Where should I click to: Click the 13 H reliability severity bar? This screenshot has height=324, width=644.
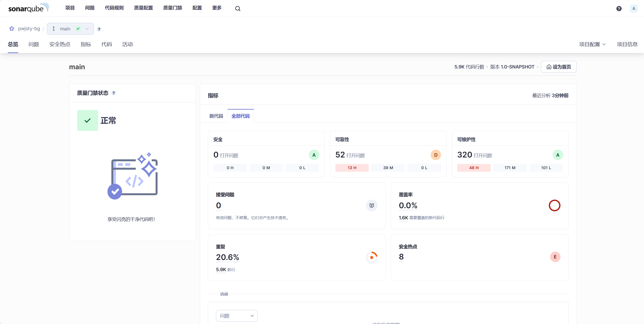352,168
